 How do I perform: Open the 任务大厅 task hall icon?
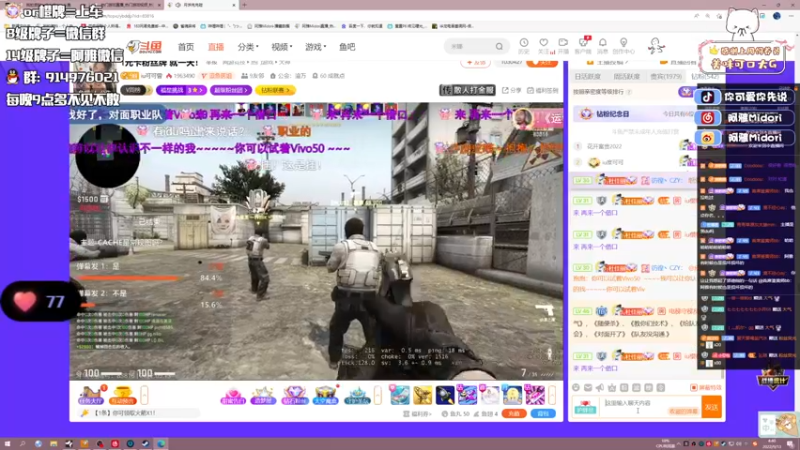(x=91, y=395)
